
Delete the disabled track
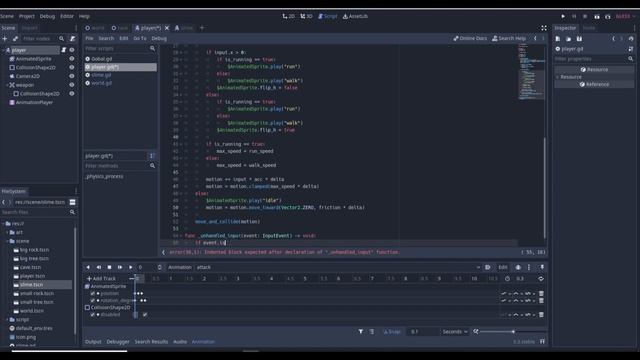pos(541,315)
